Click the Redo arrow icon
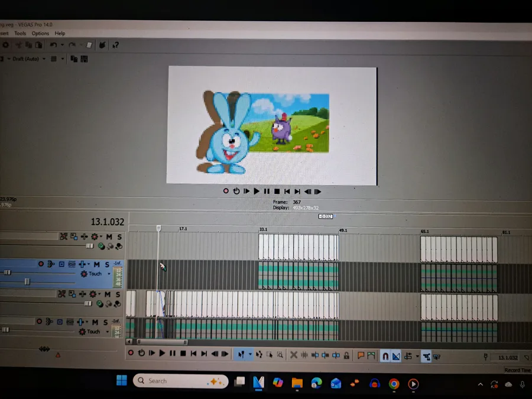The width and height of the screenshot is (532, 399). click(72, 45)
